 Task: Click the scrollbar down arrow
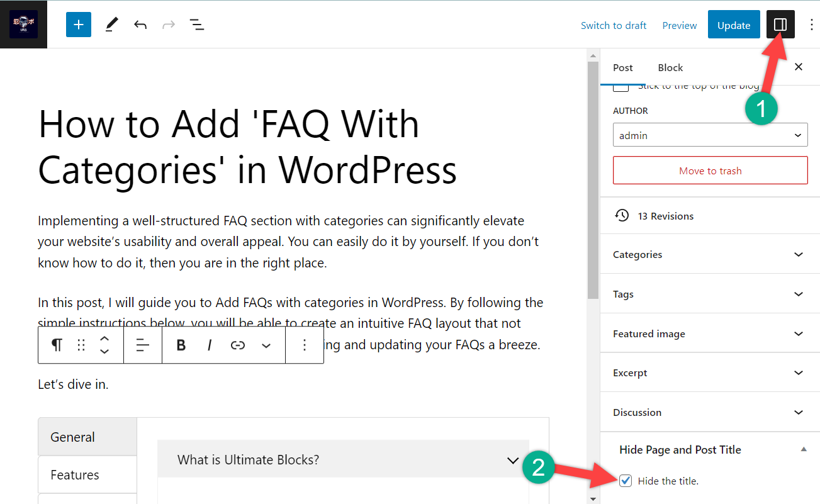pos(592,498)
